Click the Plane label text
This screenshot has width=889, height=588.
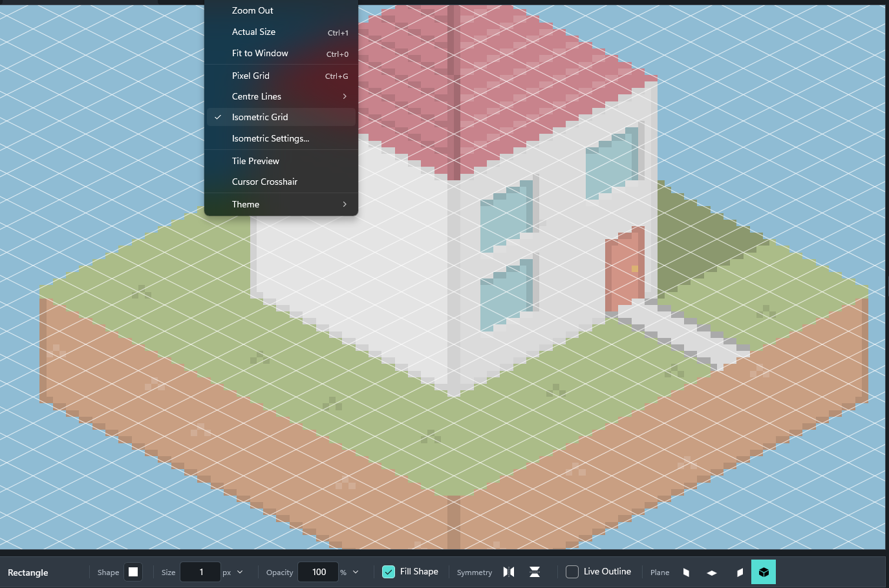[x=659, y=572]
